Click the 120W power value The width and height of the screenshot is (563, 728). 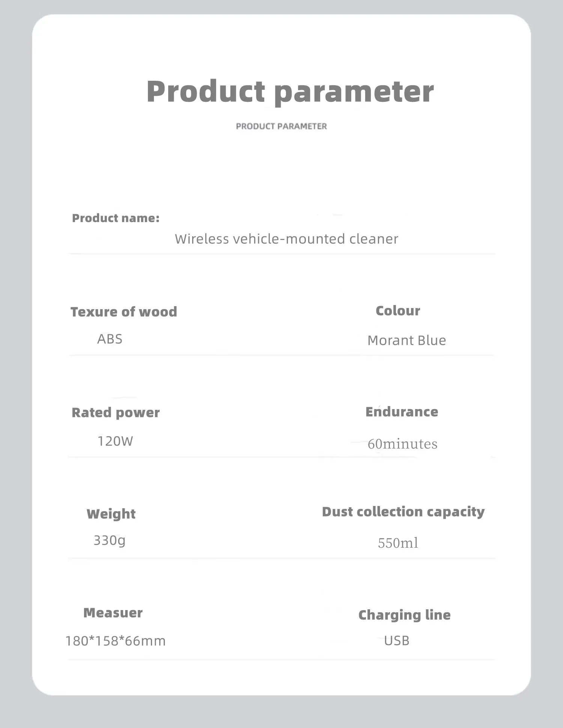[115, 441]
